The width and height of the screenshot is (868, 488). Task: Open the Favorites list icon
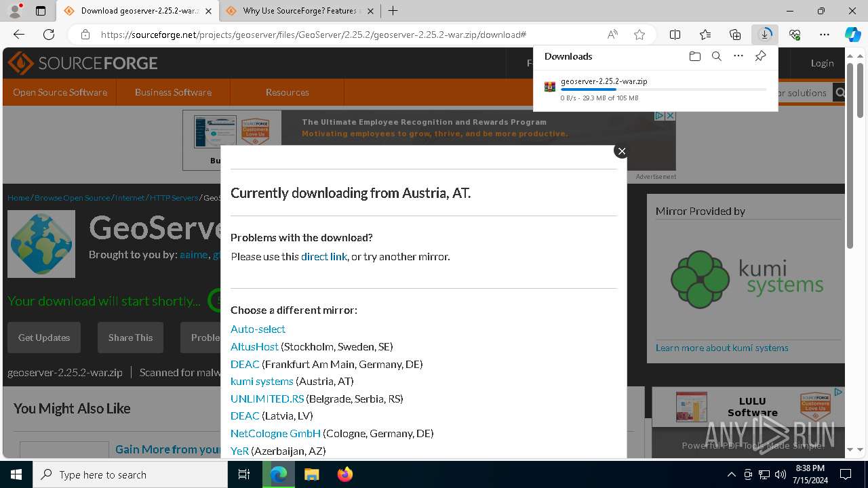[705, 35]
